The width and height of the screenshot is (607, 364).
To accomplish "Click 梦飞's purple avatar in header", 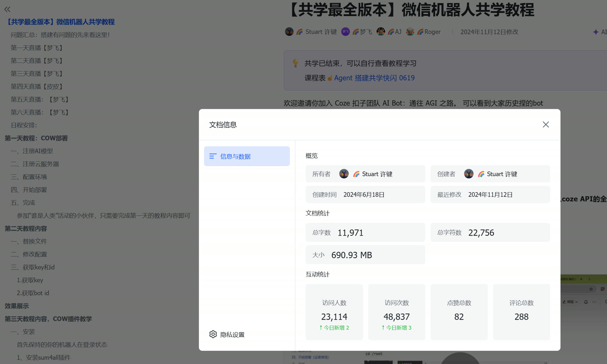I will (345, 31).
